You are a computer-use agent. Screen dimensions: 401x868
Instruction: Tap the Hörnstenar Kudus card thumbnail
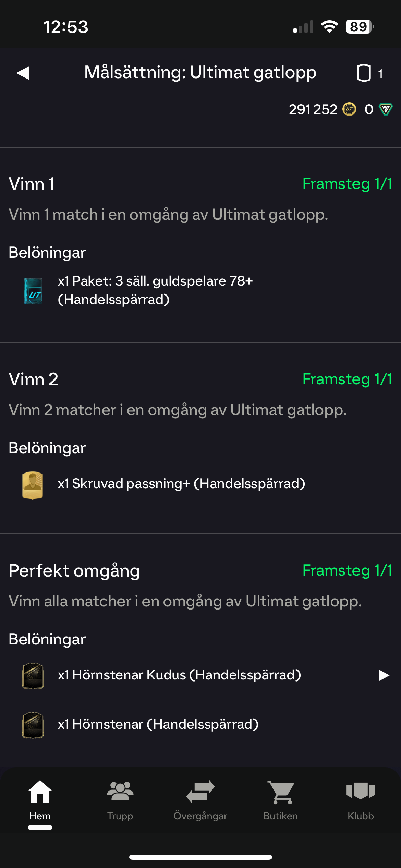pyautogui.click(x=33, y=675)
